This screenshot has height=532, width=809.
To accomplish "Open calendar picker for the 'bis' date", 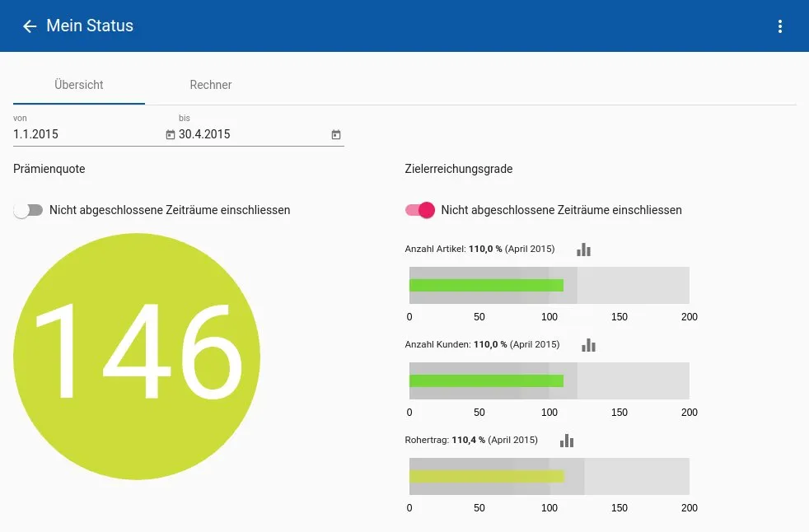I will pyautogui.click(x=336, y=135).
